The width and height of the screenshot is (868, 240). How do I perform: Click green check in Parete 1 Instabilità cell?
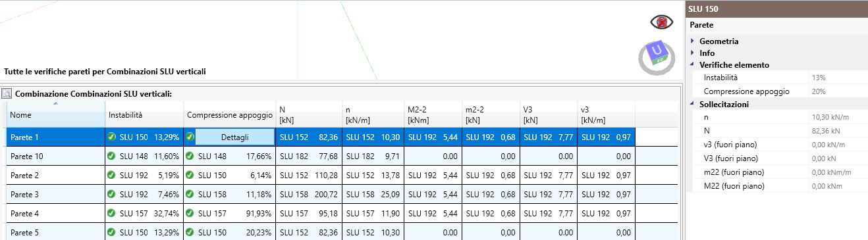click(111, 137)
